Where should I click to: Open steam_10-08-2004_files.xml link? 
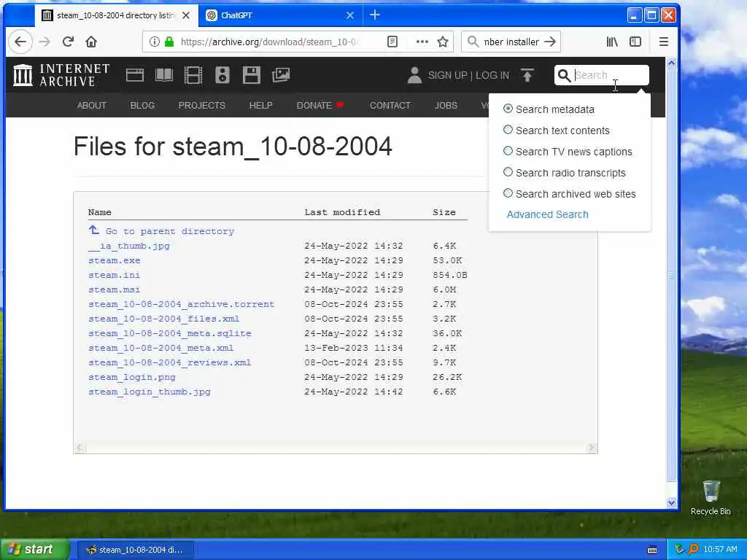[163, 319]
